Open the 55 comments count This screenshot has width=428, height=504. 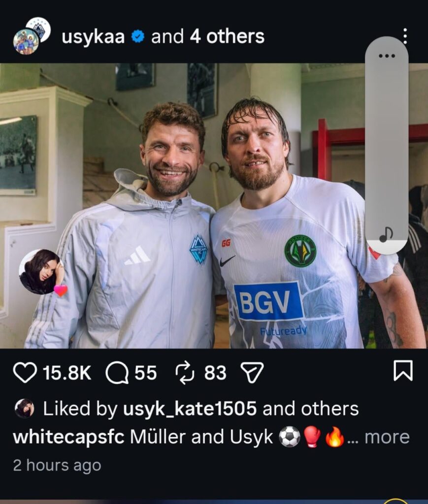pos(146,373)
